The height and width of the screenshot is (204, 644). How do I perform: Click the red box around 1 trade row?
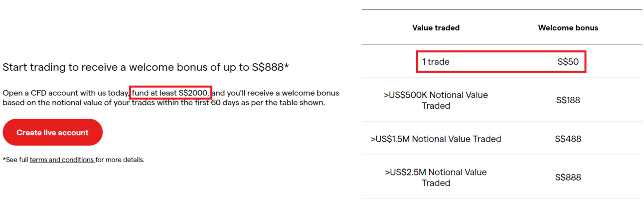coord(501,62)
